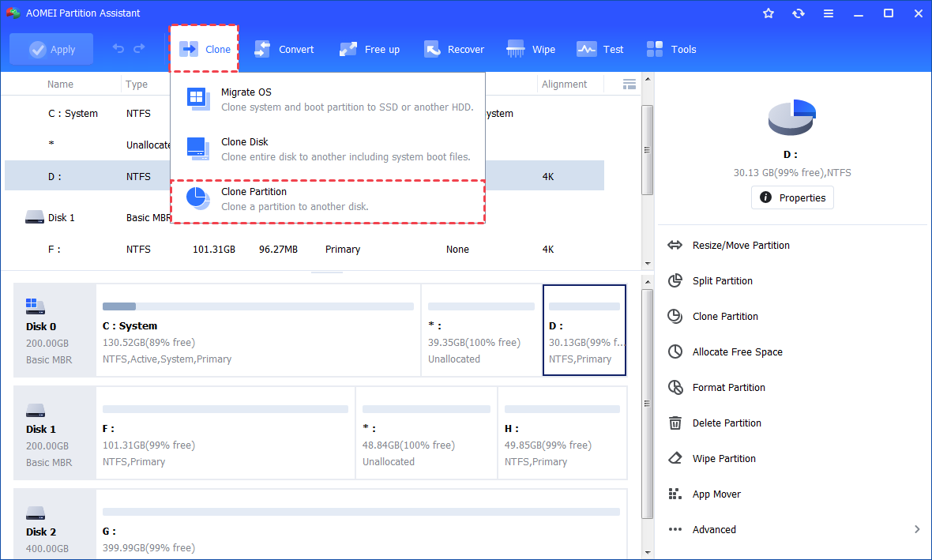Open App Mover option
932x560 pixels.
(x=716, y=494)
